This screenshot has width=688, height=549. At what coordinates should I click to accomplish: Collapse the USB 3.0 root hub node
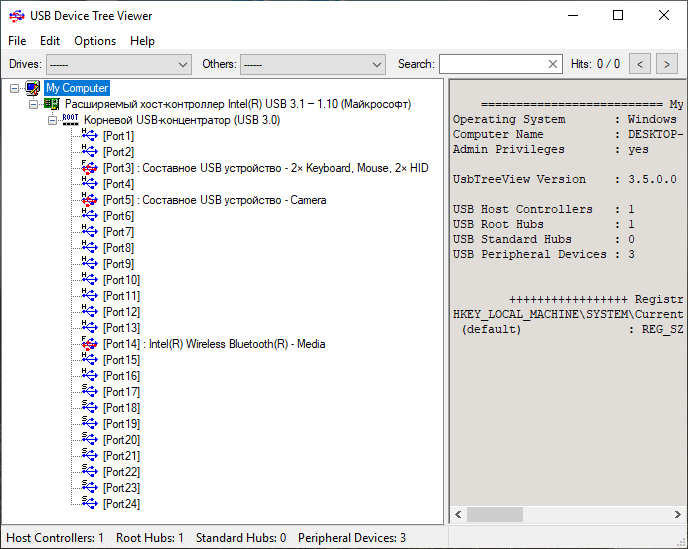52,120
